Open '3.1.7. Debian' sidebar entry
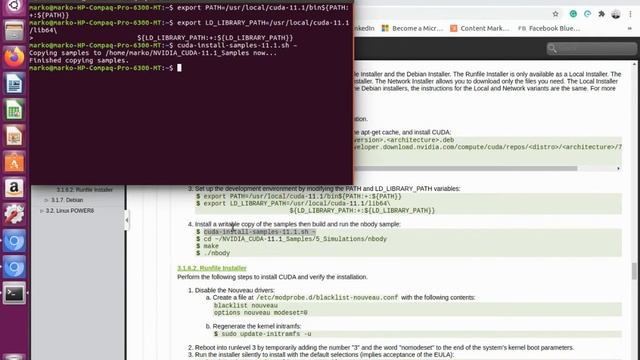The width and height of the screenshot is (640, 360). click(x=67, y=200)
